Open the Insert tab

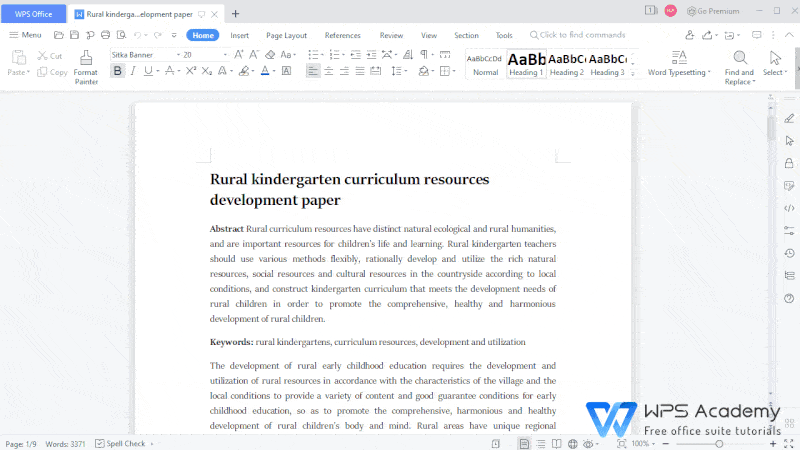pos(239,35)
